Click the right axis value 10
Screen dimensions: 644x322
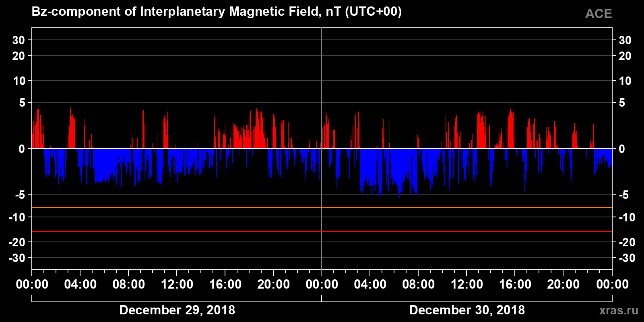[x=625, y=81]
